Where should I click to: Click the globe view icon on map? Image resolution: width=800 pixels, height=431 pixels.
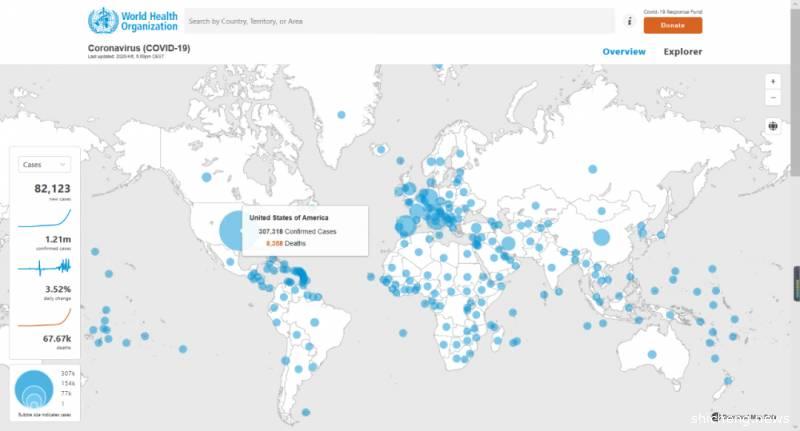click(772, 126)
